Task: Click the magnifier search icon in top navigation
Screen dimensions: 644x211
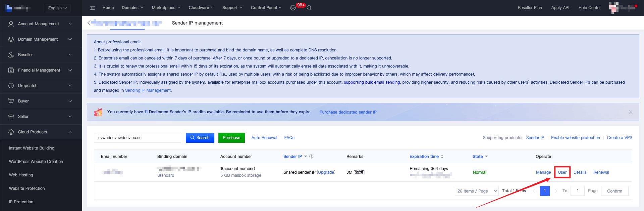Action: click(309, 8)
